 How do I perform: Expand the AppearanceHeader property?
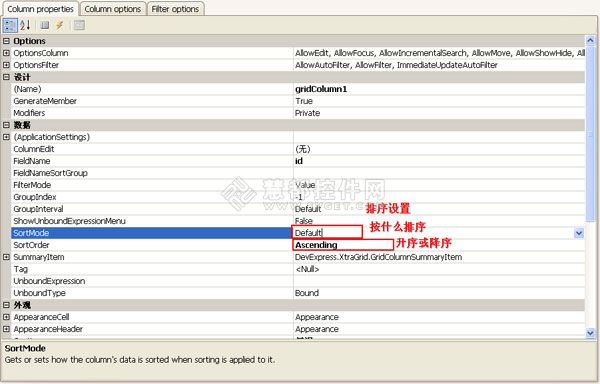[6, 329]
